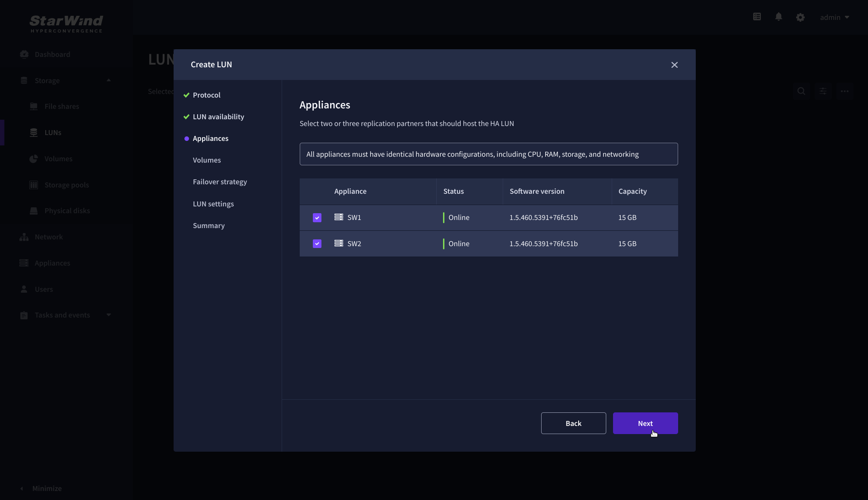The image size is (868, 500).
Task: Expand the Tasks and events arrow
Action: tap(108, 315)
